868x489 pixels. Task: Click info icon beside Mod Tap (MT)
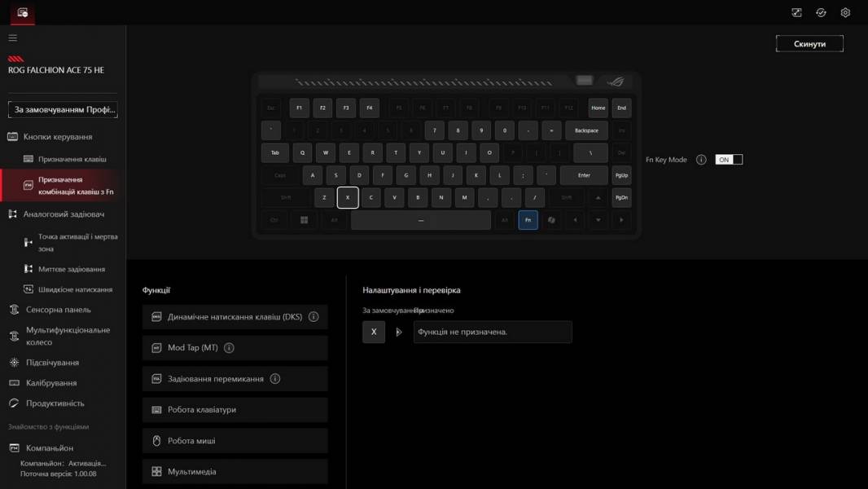pos(229,348)
